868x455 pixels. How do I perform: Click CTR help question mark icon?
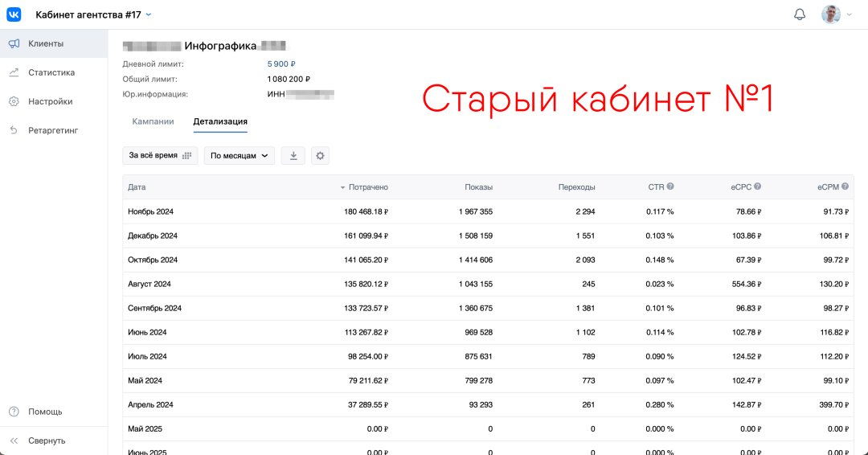670,187
